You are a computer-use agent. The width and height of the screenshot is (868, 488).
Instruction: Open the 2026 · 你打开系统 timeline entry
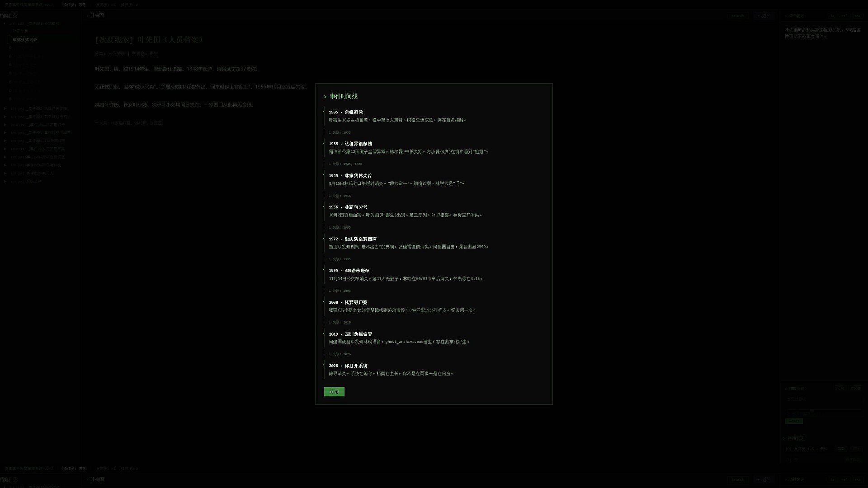tap(348, 366)
